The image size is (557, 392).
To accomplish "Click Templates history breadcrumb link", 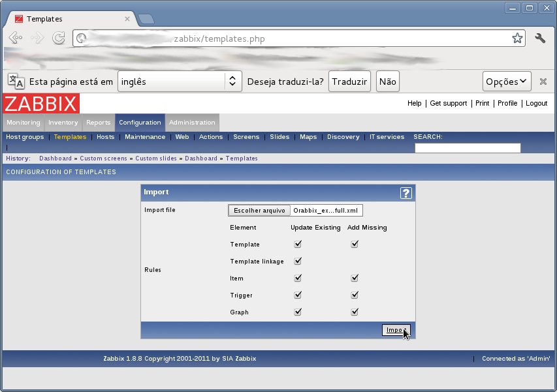I will (x=242, y=158).
